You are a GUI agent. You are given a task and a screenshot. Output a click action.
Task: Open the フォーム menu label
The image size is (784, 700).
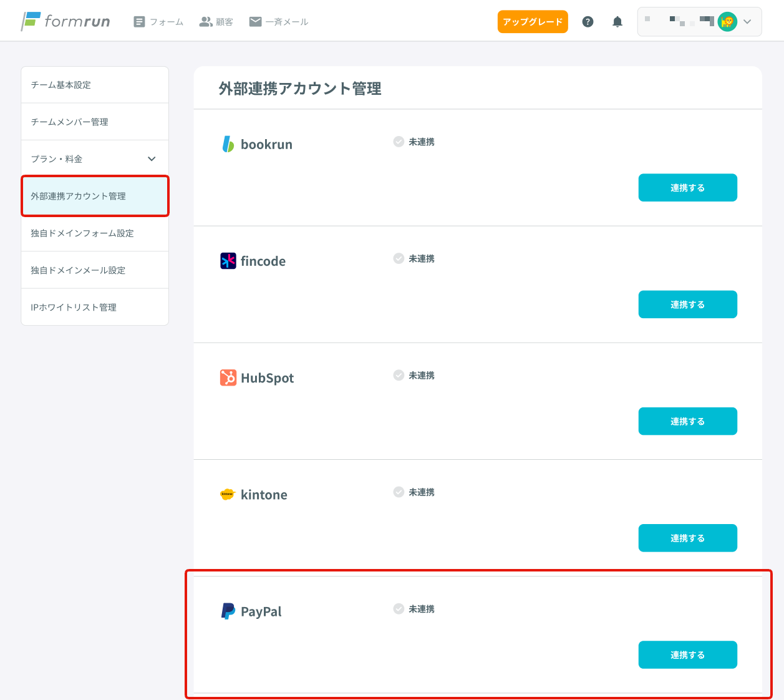point(167,22)
